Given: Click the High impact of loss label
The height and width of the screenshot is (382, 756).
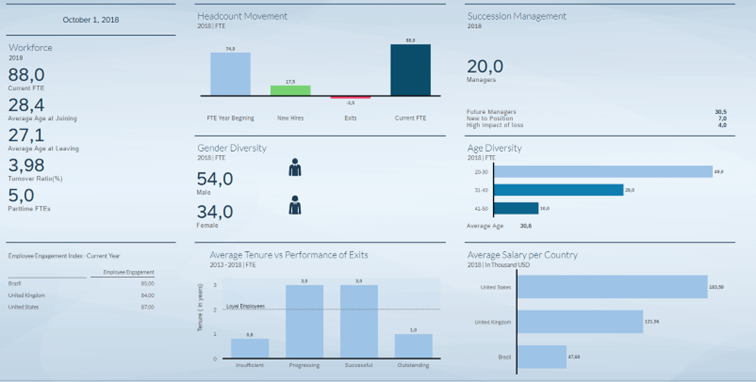Looking at the screenshot, I should (495, 125).
